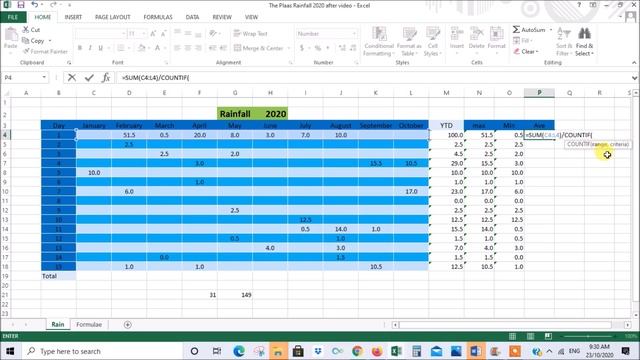
Task: Switch to the REVIEW ribbon tab
Action: point(222,17)
